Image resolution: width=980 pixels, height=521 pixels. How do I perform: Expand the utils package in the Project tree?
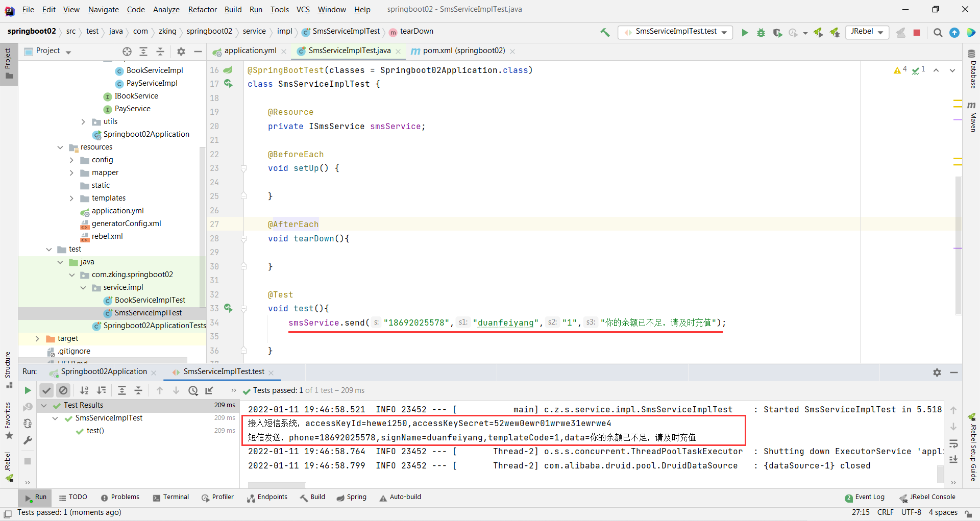(83, 121)
